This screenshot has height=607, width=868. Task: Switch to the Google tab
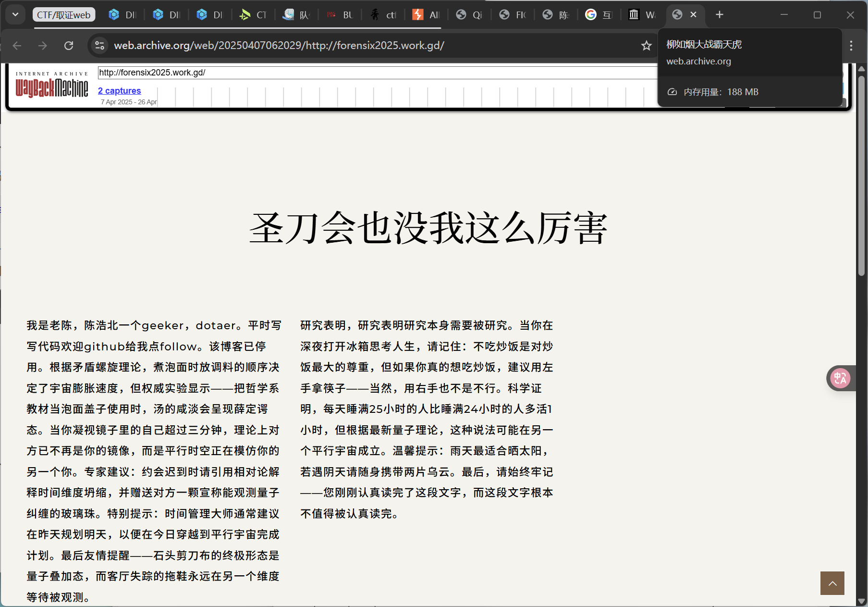click(x=598, y=15)
